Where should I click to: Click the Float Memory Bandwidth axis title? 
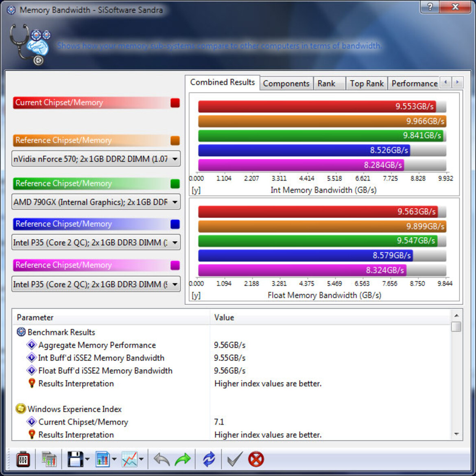coord(324,295)
